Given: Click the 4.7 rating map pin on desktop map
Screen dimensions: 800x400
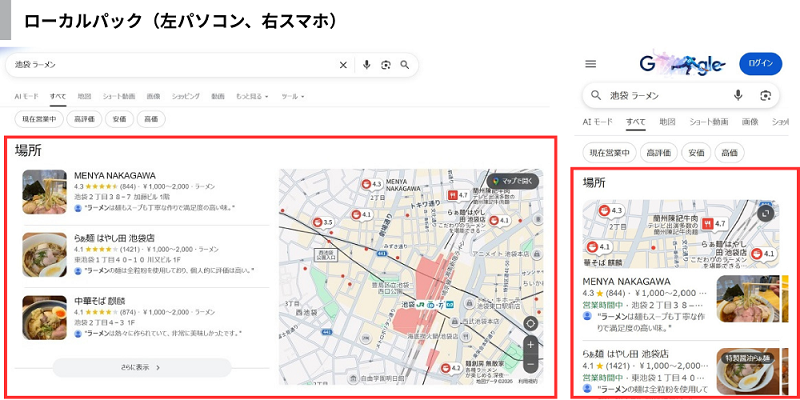Looking at the screenshot, I should tap(458, 195).
